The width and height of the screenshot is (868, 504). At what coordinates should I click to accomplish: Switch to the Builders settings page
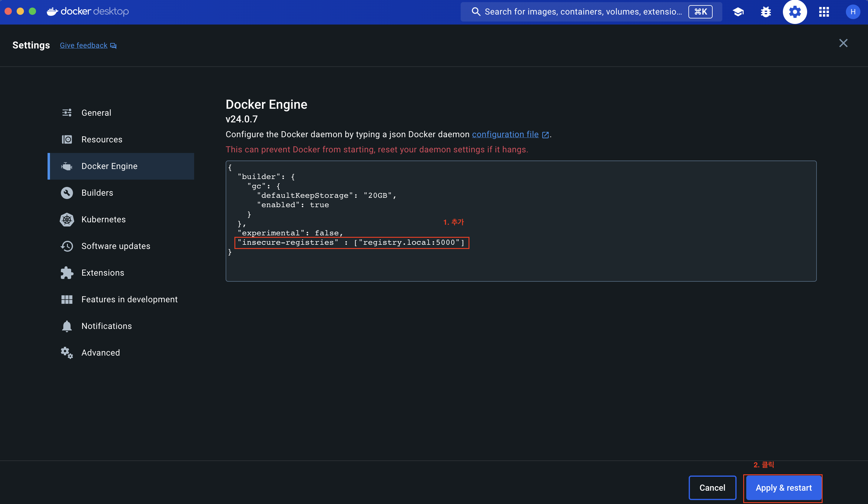(x=97, y=193)
